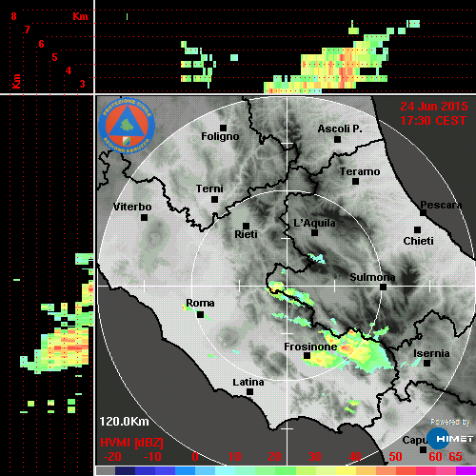Image resolution: width=476 pixels, height=476 pixels.
Task: Click the 'Sulmona' map label
Action: point(372,277)
